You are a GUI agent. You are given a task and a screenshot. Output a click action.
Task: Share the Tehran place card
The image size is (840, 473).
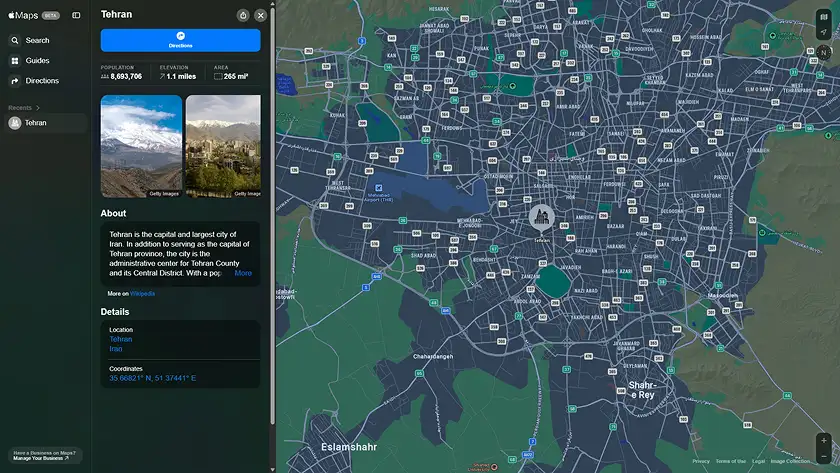[243, 15]
